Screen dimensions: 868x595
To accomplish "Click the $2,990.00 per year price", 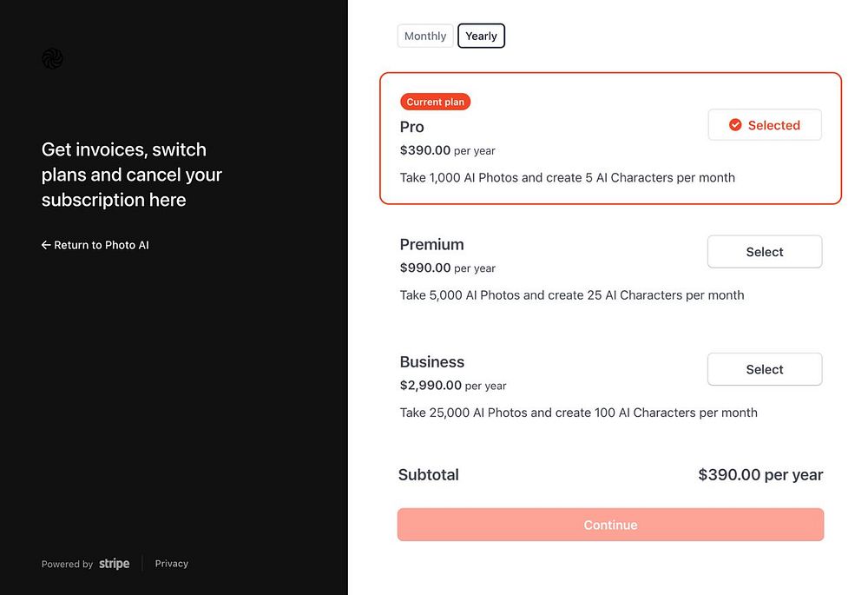I will pyautogui.click(x=453, y=386).
